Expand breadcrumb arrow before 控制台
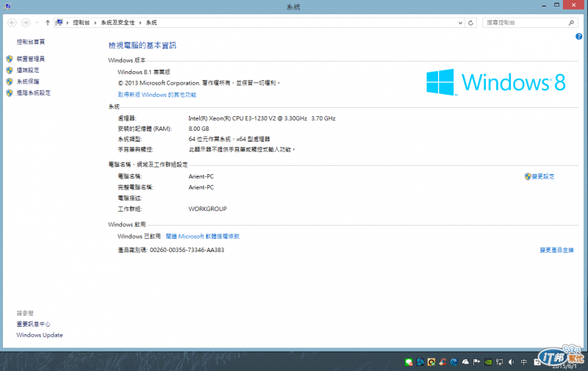Viewport: 588px width, 371px height. tap(68, 23)
